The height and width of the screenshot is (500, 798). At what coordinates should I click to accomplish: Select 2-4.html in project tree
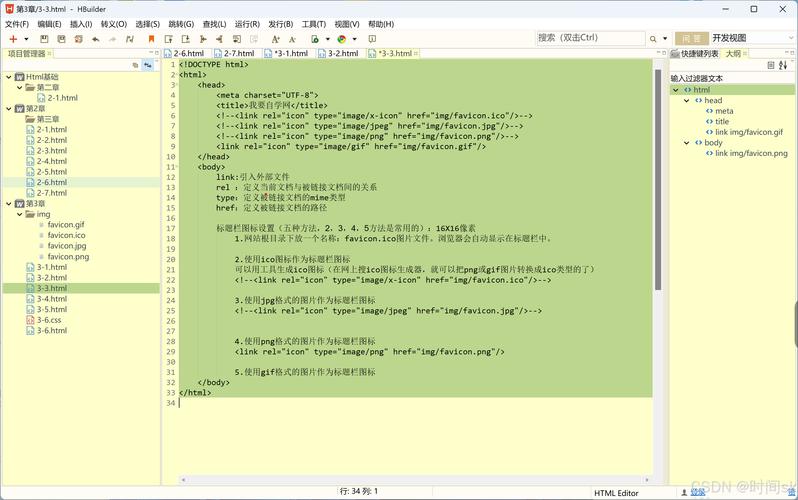pos(51,161)
